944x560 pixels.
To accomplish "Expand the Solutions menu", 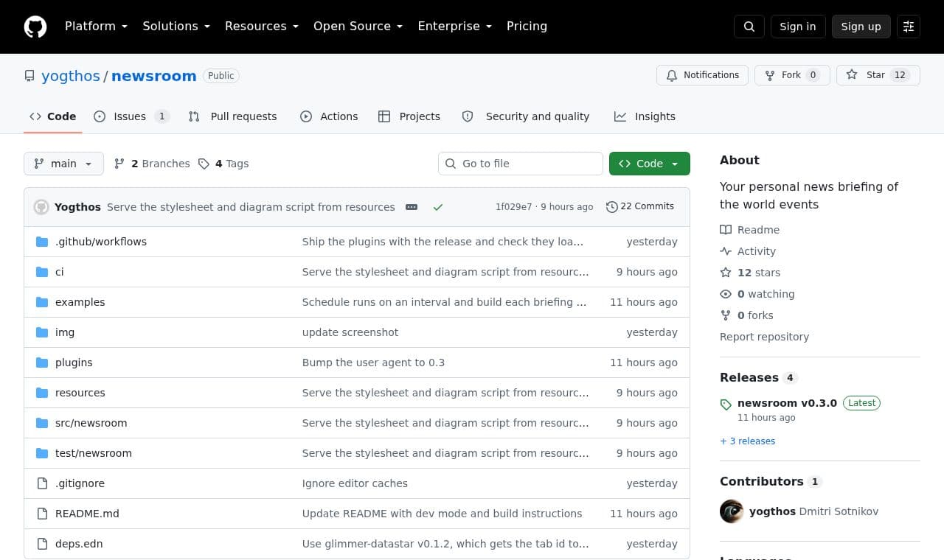I will coord(176,27).
